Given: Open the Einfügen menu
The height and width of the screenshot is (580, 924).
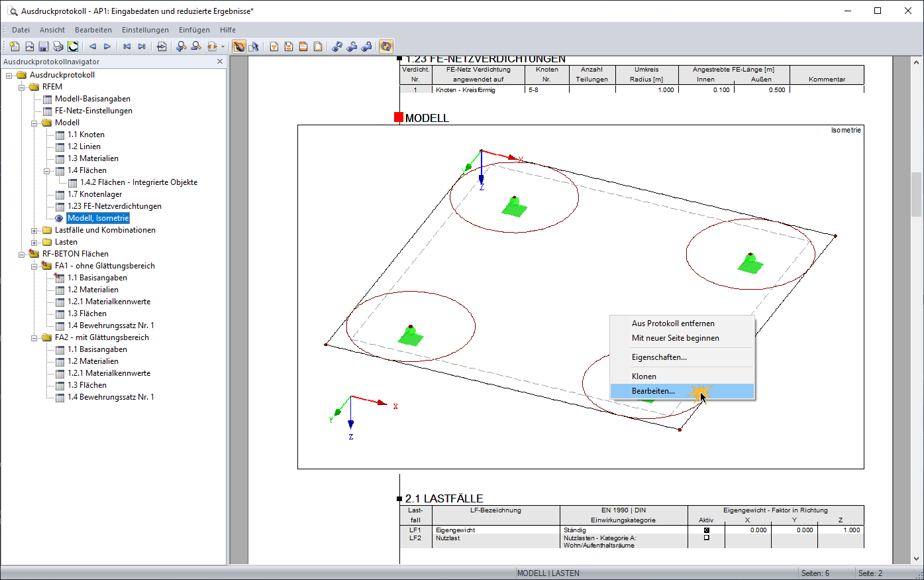Looking at the screenshot, I should click(194, 30).
